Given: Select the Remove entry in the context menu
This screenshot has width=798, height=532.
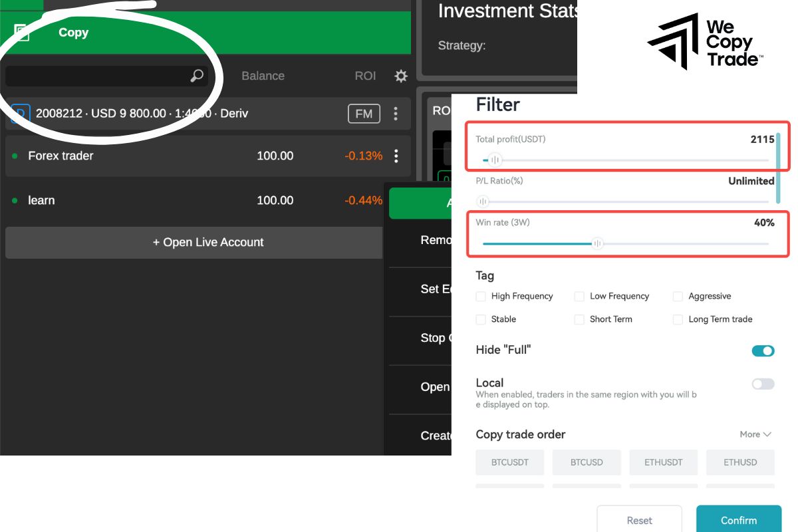Looking at the screenshot, I should click(439, 240).
